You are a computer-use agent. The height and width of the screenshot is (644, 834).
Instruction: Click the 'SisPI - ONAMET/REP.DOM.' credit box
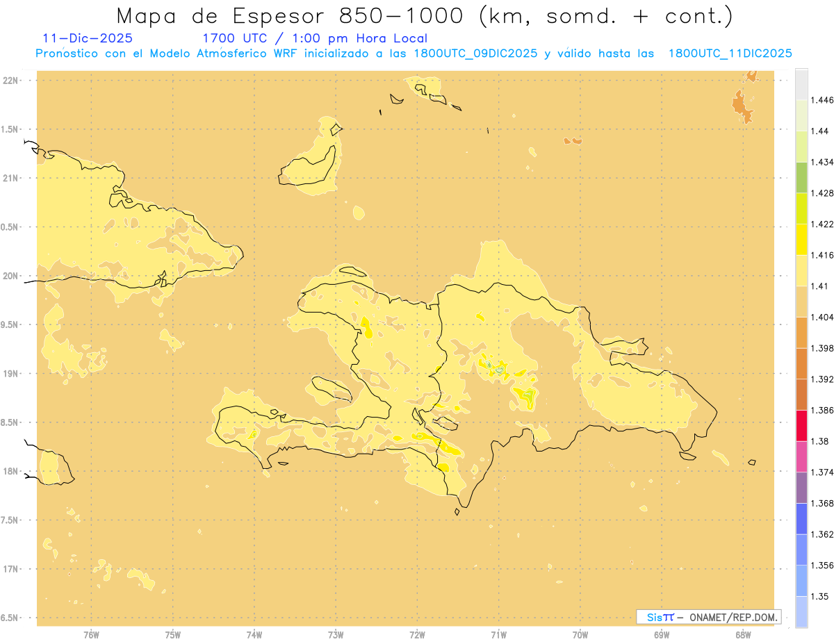point(709,617)
